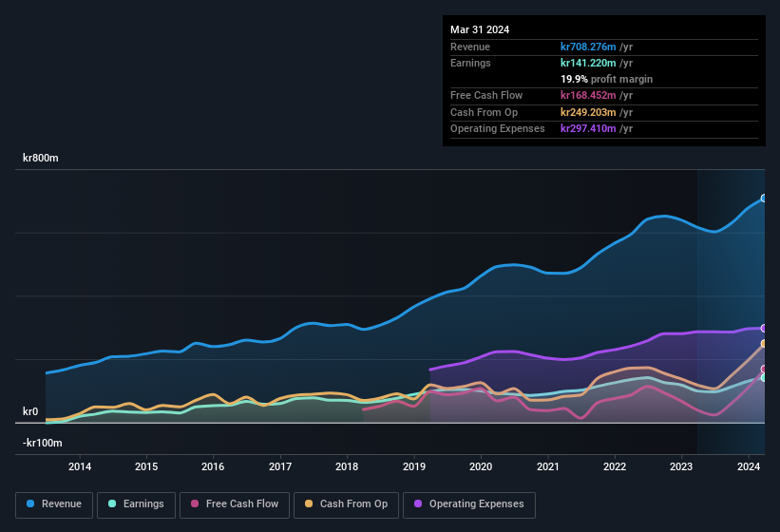Toggle the Free Cash Flow legend button
The height and width of the screenshot is (532, 780).
coord(235,504)
